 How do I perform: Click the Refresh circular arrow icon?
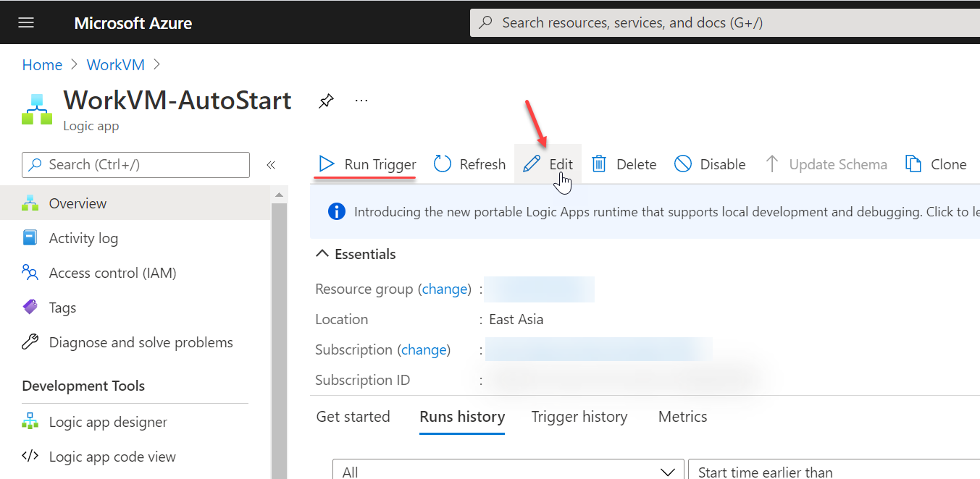443,164
